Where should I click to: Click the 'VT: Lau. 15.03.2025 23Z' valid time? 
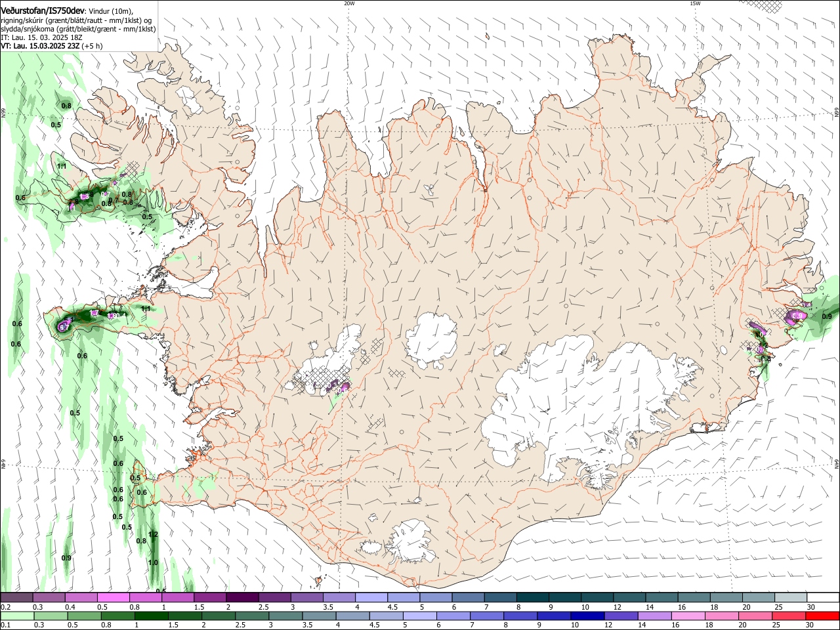tap(40, 46)
